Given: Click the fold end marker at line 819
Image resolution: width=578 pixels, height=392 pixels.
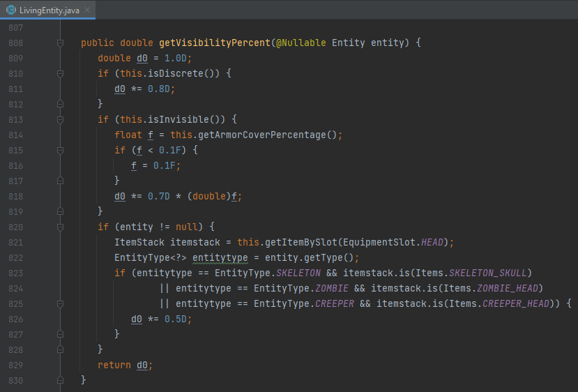Looking at the screenshot, I should tap(60, 211).
